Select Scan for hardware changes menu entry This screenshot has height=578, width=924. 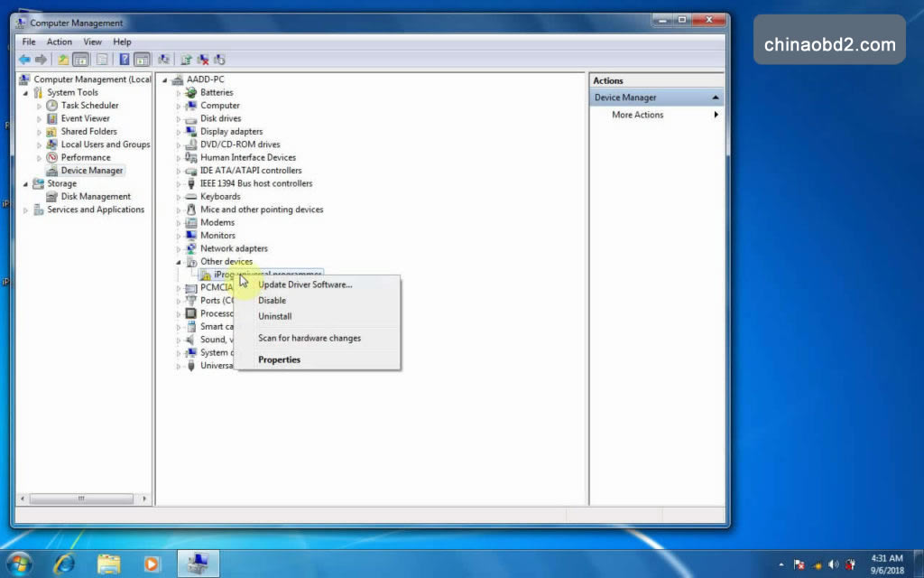pyautogui.click(x=310, y=338)
